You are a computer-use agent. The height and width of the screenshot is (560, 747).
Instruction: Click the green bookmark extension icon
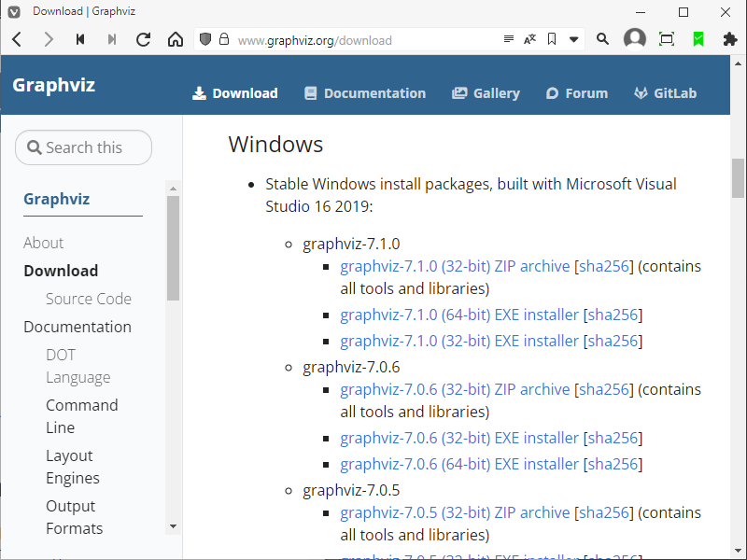pyautogui.click(x=698, y=39)
